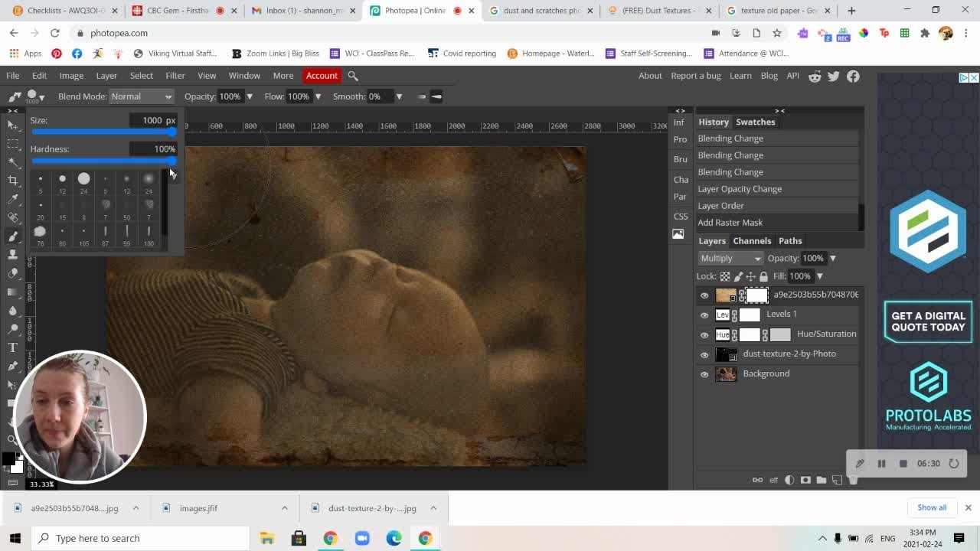Open the Facebook icon in Photopea header
The image size is (980, 551).
point(853,76)
